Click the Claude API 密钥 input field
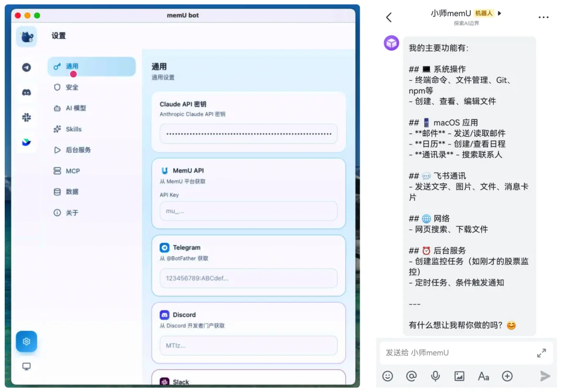Image resolution: width=563 pixels, height=392 pixels. coord(249,134)
